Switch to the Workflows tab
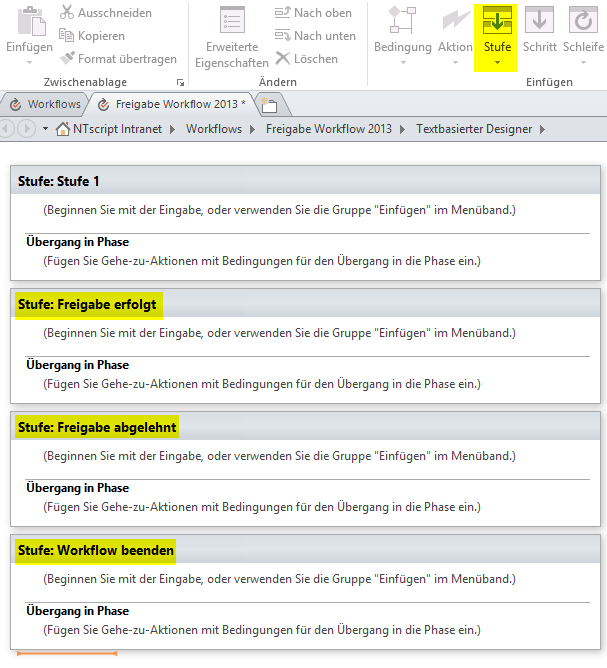607x668 pixels. point(44,104)
